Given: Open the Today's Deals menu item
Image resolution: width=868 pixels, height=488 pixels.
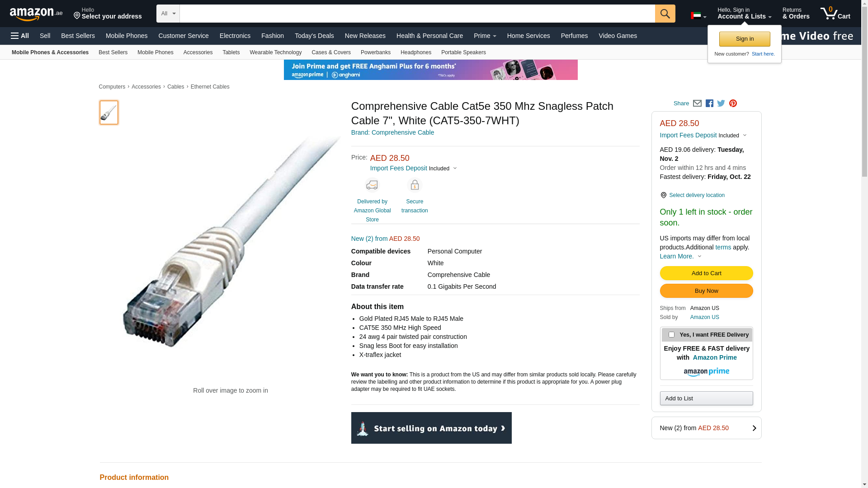Looking at the screenshot, I should pos(314,36).
